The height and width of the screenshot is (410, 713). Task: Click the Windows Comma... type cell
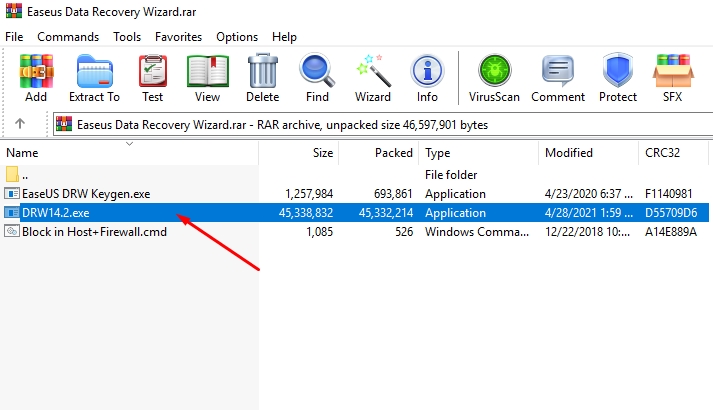point(477,232)
